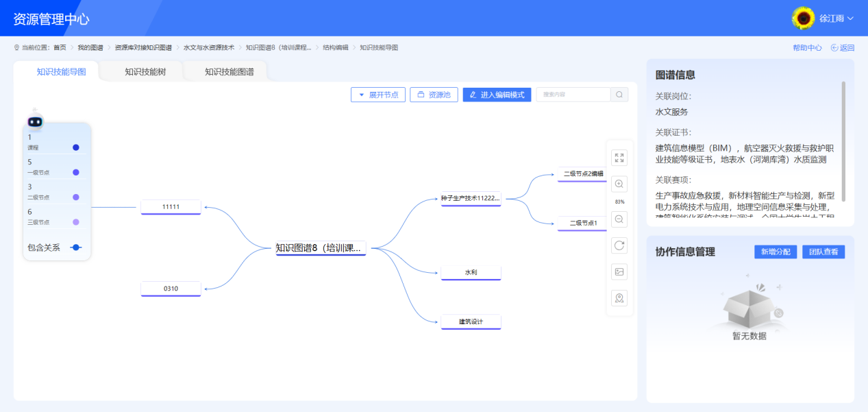Export the graph using the image icon
Screen dimensions: 868x412
[x=619, y=271]
